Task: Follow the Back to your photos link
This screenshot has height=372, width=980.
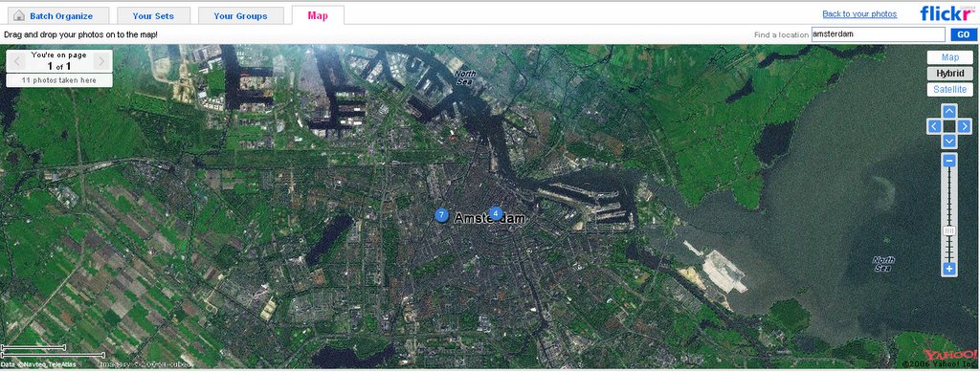Action: (x=859, y=13)
